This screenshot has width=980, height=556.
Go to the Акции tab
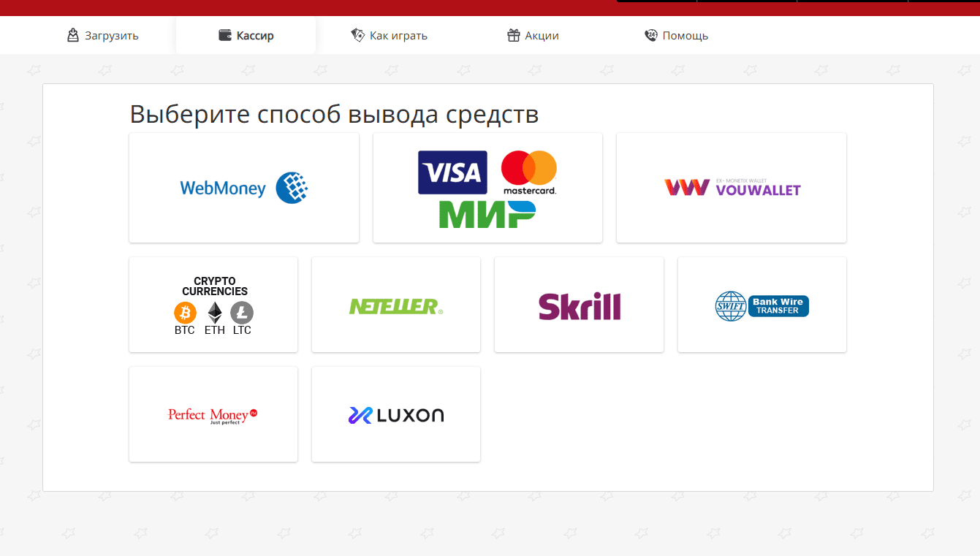533,35
